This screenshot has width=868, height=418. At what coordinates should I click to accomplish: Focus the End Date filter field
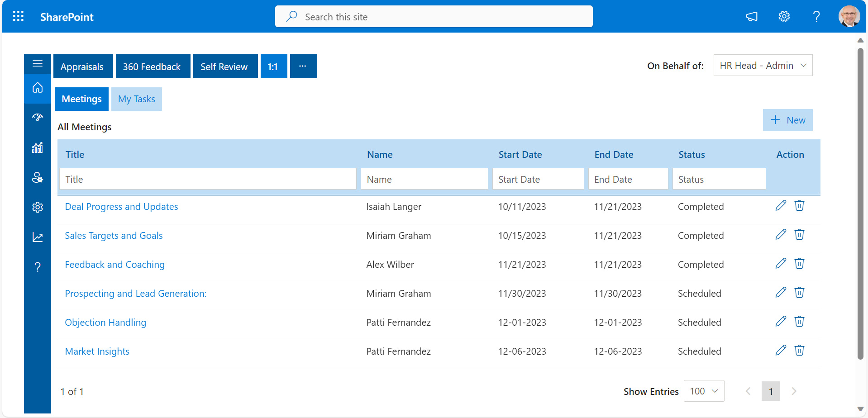[x=628, y=179]
